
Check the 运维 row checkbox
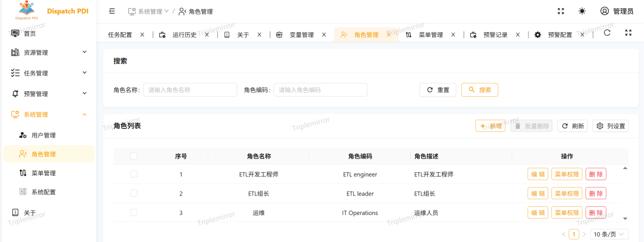click(x=134, y=212)
